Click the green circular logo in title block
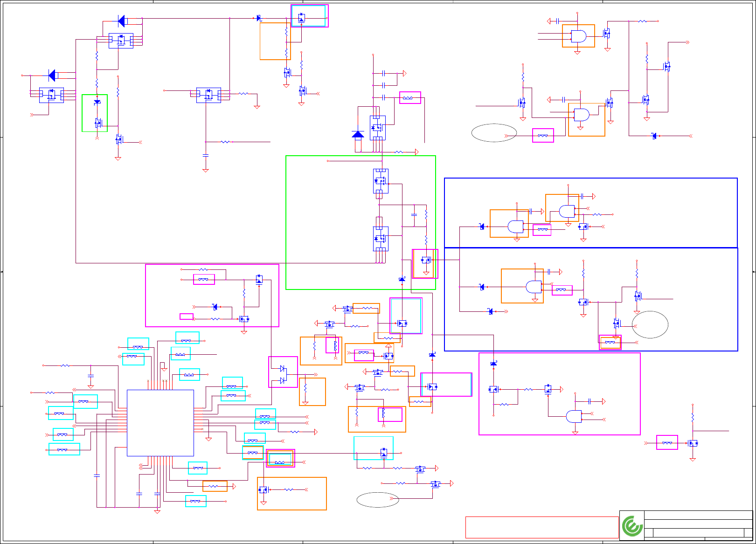The height and width of the screenshot is (544, 756). click(632, 526)
